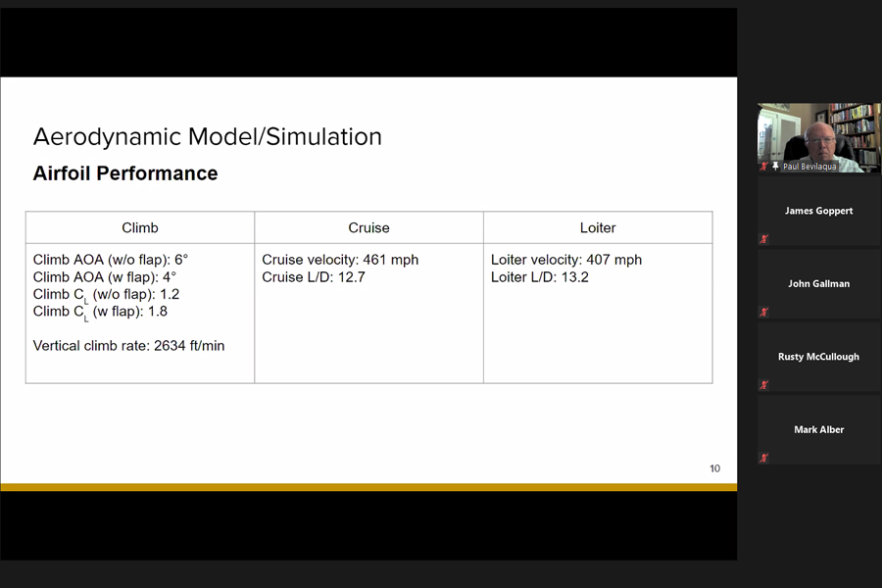Click Rusty McCullough's muted microphone icon
Screen dimensions: 882x588
[x=764, y=385]
